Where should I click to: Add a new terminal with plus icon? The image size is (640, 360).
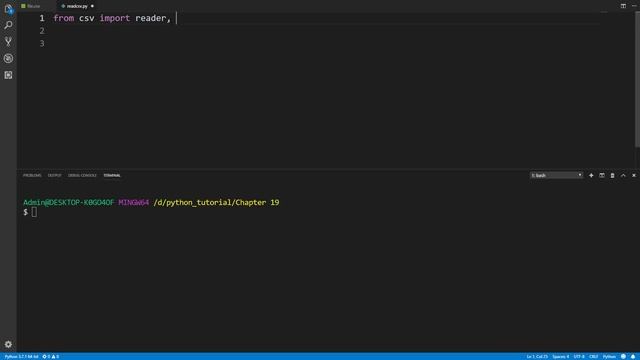[x=591, y=176]
